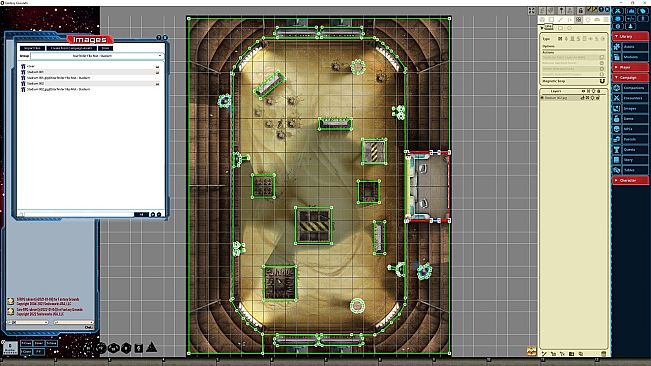Select the grid tool in image toolbar
Image resolution: width=651 pixels, height=366 pixels.
point(578,20)
